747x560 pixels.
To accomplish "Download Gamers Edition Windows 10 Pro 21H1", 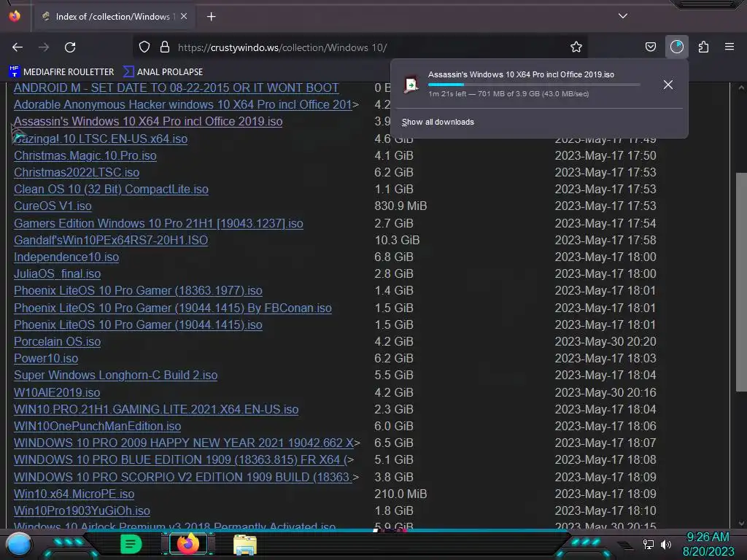I will (158, 223).
